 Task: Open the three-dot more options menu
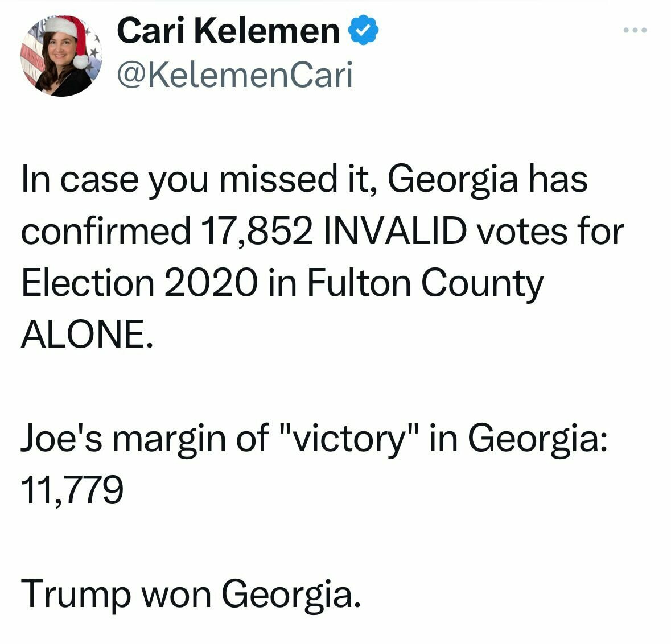(x=635, y=30)
